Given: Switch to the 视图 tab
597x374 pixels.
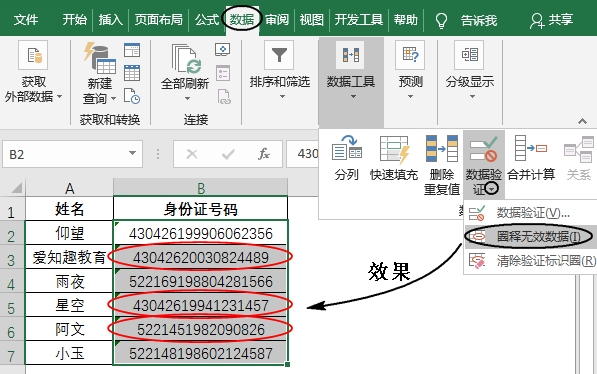Looking at the screenshot, I should (x=311, y=20).
